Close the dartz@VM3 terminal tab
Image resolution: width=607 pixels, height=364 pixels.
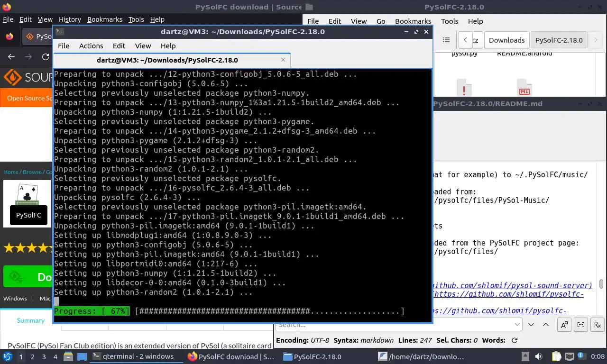(283, 60)
